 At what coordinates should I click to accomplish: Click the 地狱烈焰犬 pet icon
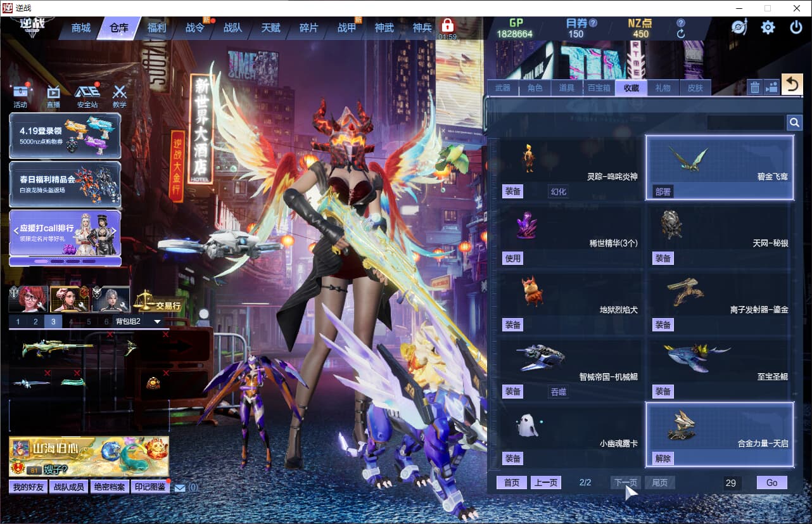(531, 291)
